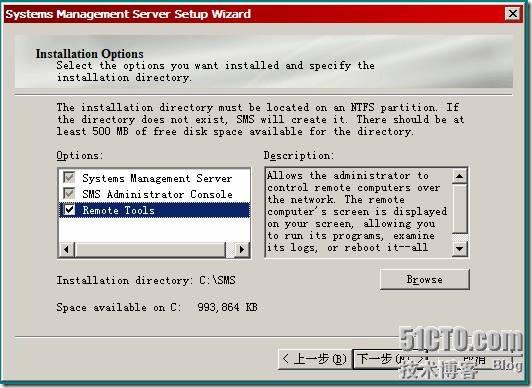The height and width of the screenshot is (388, 532).
Task: Click inside the Description text box
Action: click(359, 212)
